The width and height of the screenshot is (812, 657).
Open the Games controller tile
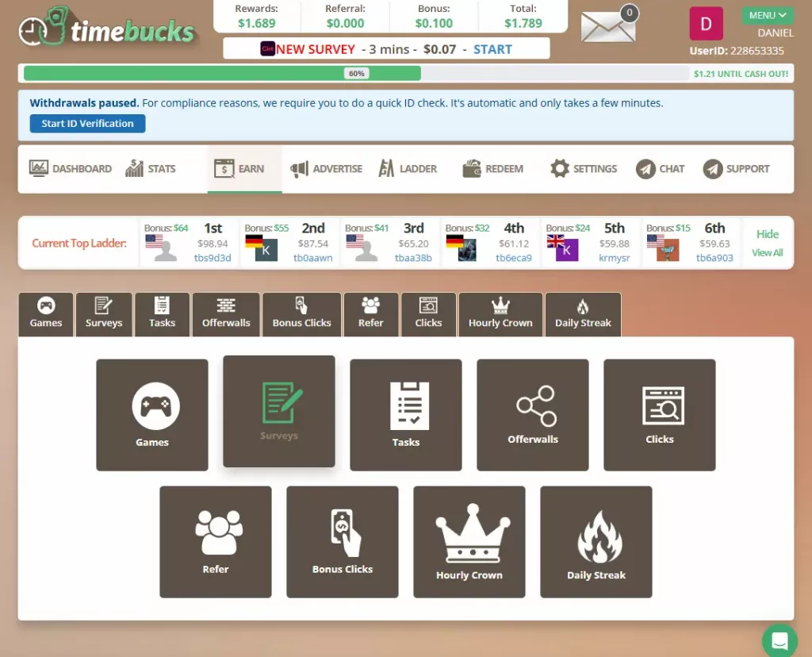coord(152,415)
